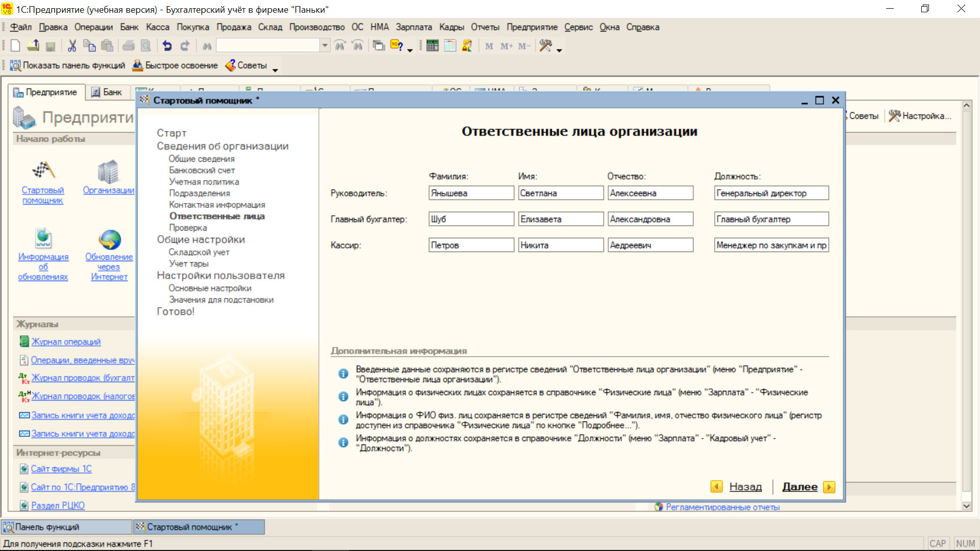Viewport: 980px width, 551px height.
Task: Open the search field dropdown arrow
Action: [325, 46]
